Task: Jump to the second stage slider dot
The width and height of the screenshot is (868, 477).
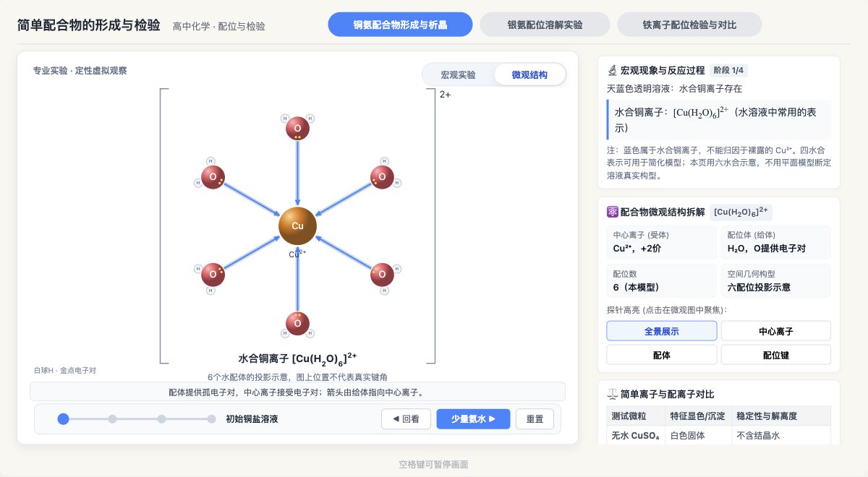Action: [x=112, y=418]
